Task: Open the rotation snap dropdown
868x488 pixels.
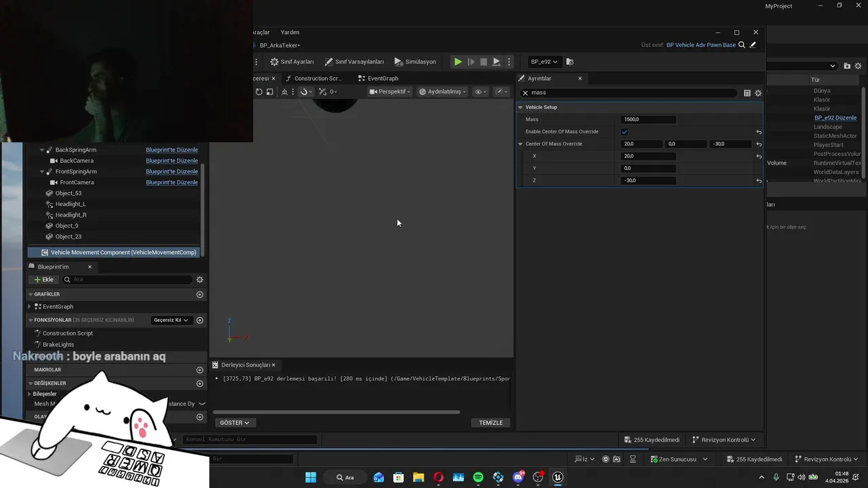Action: [306, 91]
